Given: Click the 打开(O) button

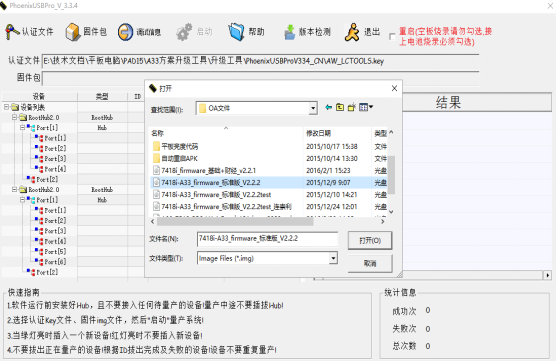Looking at the screenshot, I should (370, 240).
